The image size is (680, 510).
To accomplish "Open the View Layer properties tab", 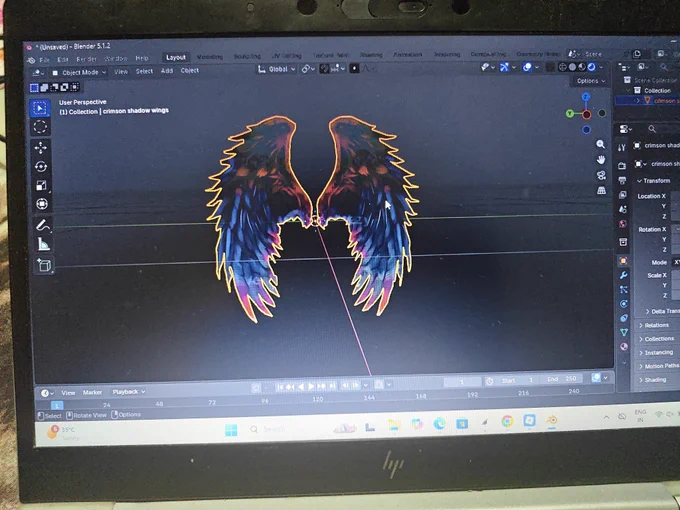I will pyautogui.click(x=623, y=195).
